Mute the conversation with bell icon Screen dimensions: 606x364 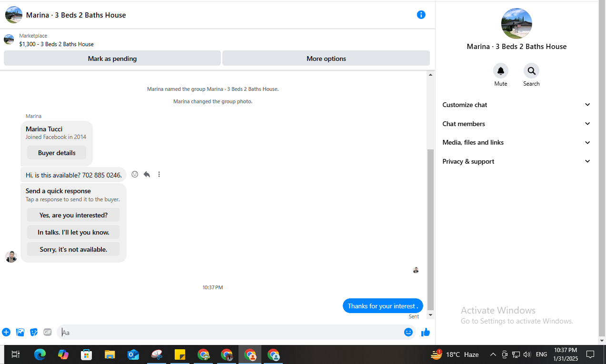coord(501,71)
